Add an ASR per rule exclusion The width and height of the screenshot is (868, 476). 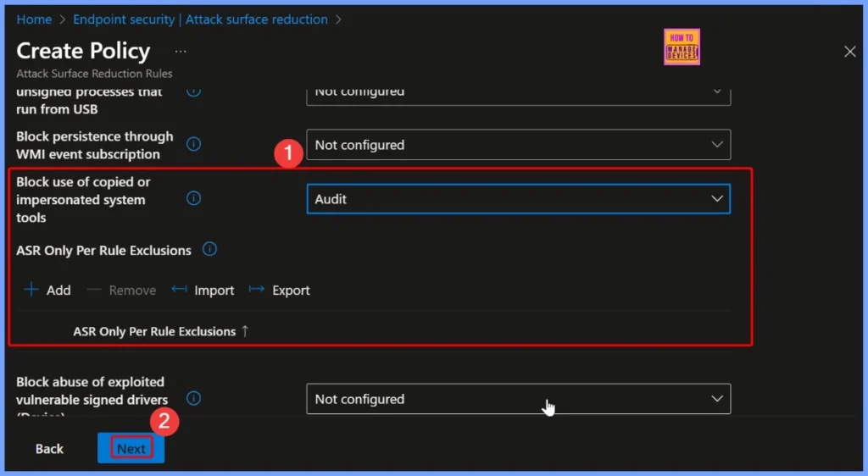[47, 290]
